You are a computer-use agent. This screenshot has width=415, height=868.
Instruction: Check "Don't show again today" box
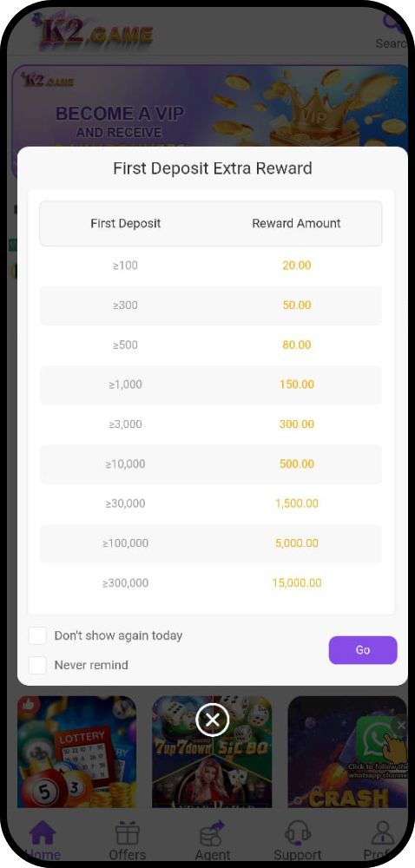tap(37, 635)
